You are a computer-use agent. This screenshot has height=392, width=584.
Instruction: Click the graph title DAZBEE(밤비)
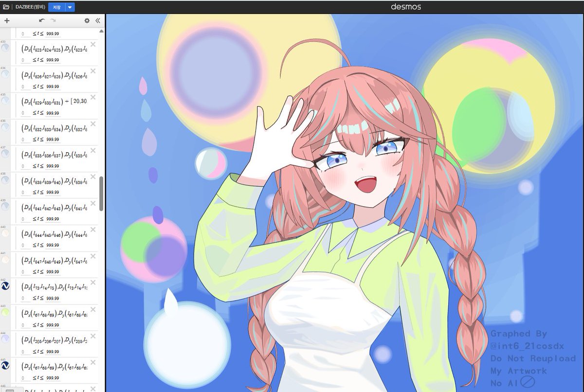tap(31, 7)
